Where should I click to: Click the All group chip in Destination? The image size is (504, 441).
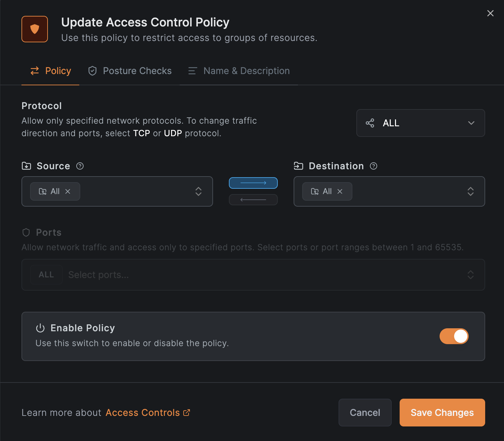(327, 191)
